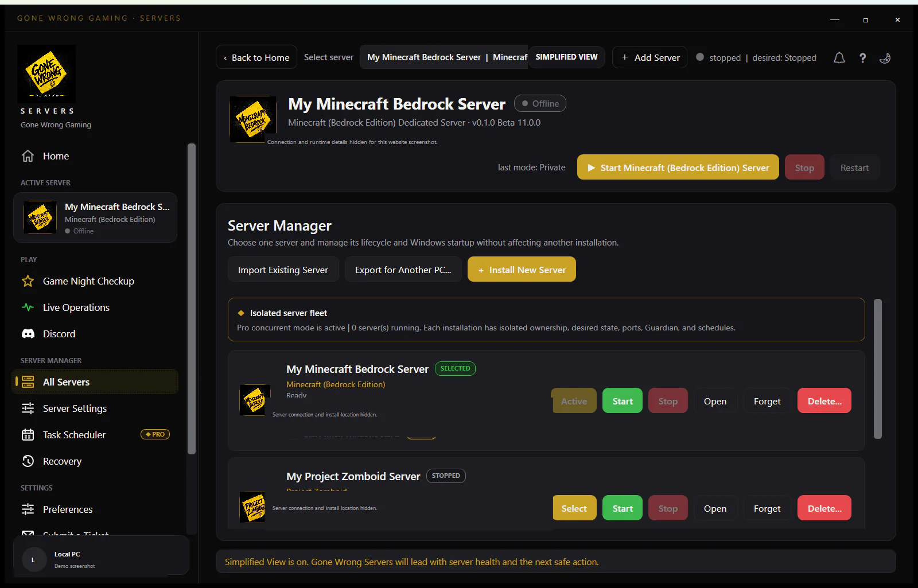Click the Simplified View notice banner
The height and width of the screenshot is (588, 918).
coord(556,562)
